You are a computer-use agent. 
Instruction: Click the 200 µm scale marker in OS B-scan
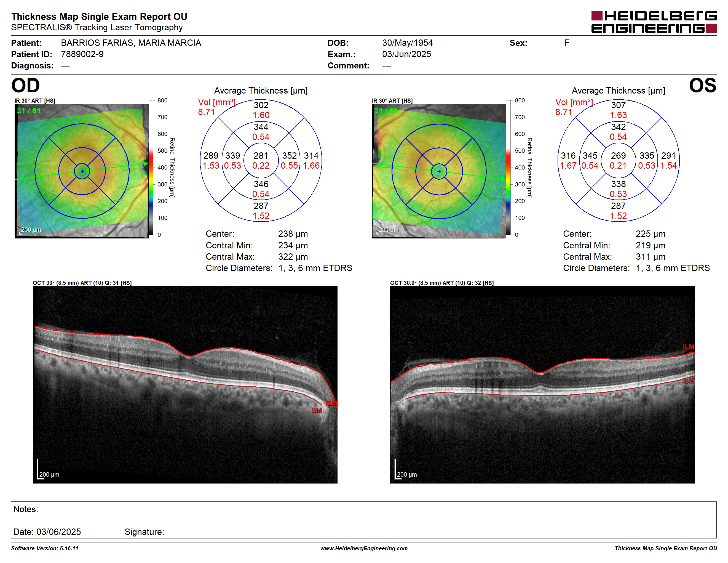pyautogui.click(x=406, y=470)
